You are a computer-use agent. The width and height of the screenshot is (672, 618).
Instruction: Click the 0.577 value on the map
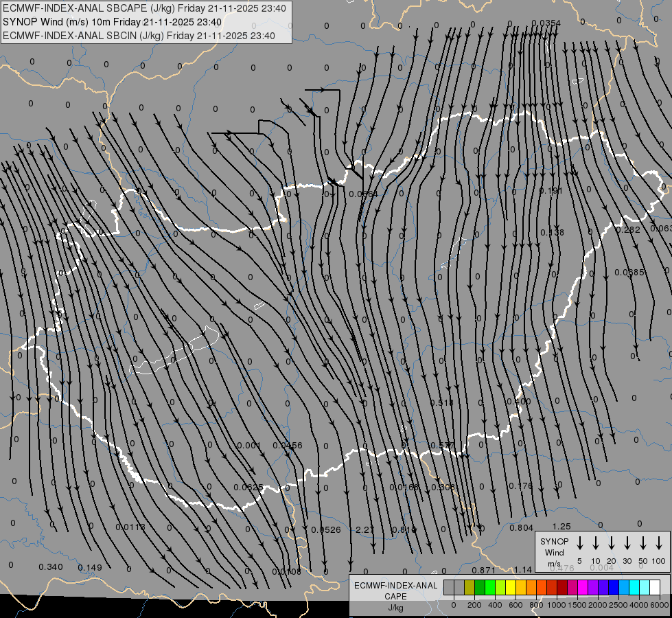[443, 445]
